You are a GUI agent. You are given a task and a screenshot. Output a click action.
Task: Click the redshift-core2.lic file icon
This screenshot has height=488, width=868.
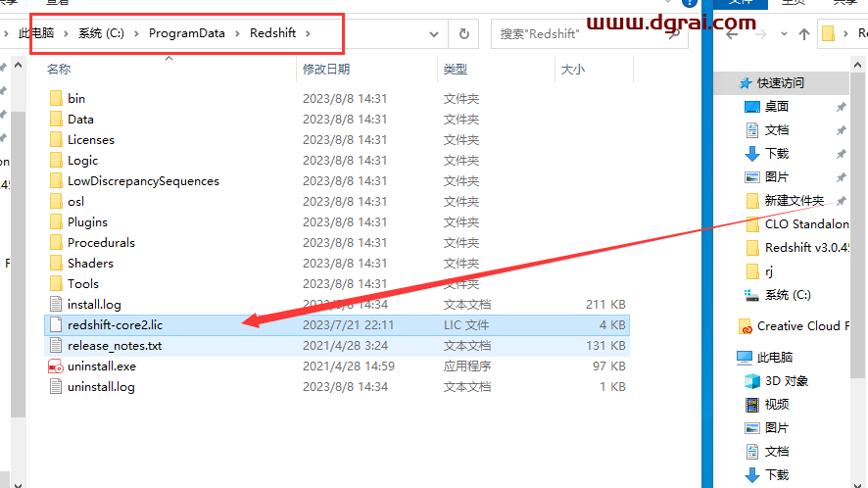point(56,324)
